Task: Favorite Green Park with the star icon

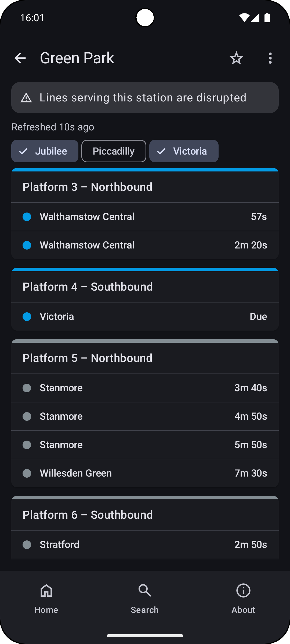Action: pos(236,58)
